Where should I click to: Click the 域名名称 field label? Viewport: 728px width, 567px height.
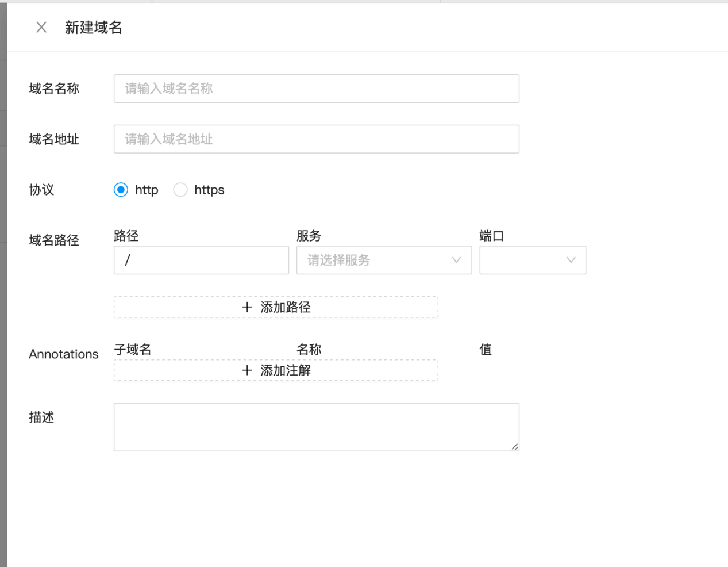tap(54, 89)
